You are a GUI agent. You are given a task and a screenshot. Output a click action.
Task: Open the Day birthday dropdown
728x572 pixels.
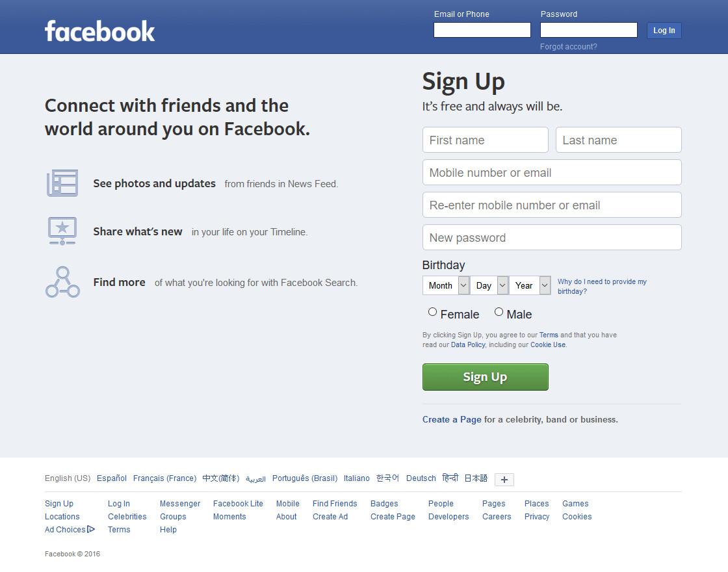489,285
